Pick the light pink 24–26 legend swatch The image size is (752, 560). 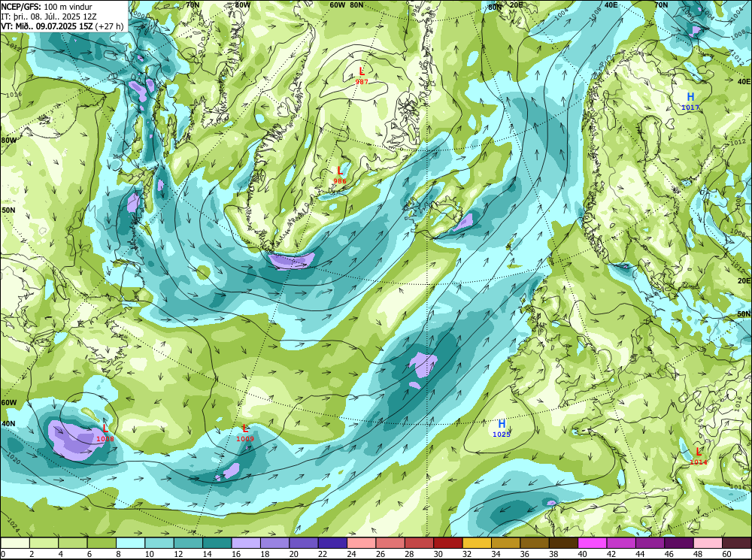362,543
